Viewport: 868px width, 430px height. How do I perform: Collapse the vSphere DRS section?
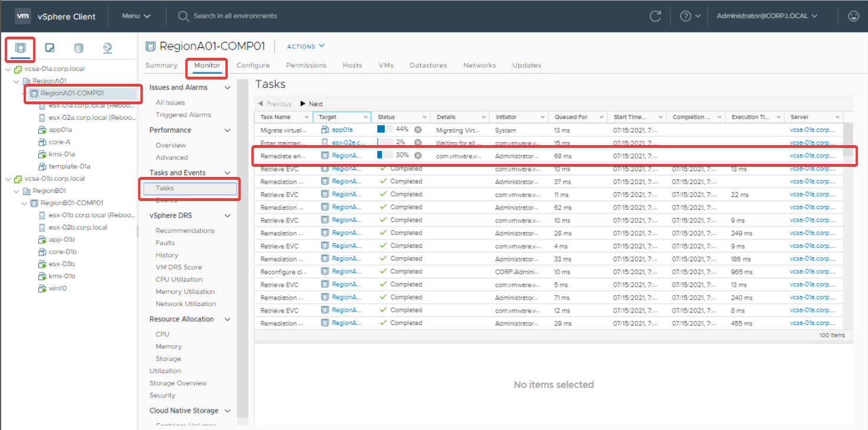click(228, 216)
